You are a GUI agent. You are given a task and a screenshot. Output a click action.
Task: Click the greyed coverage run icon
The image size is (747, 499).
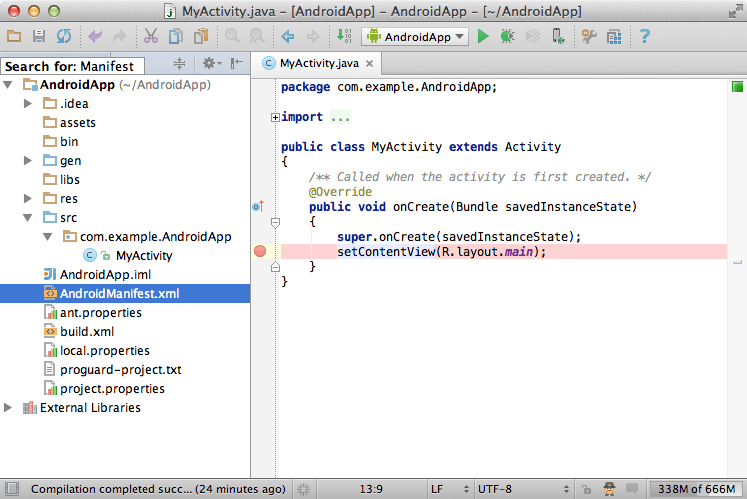[533, 36]
